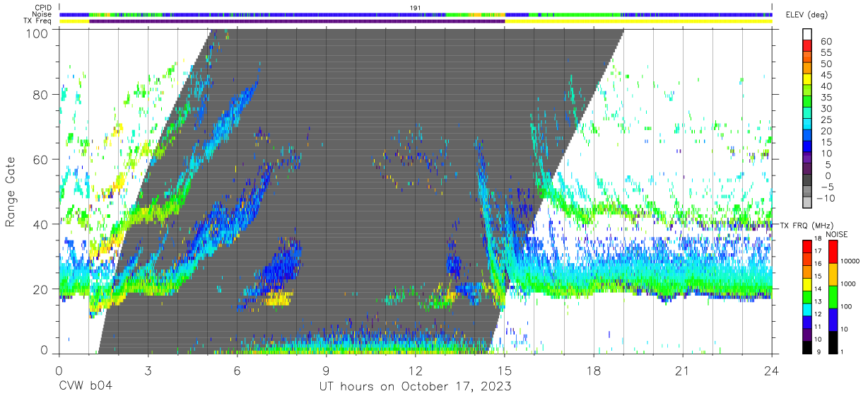Click the green segment of the NOISE color bar
The image size is (868, 401).
point(835,297)
